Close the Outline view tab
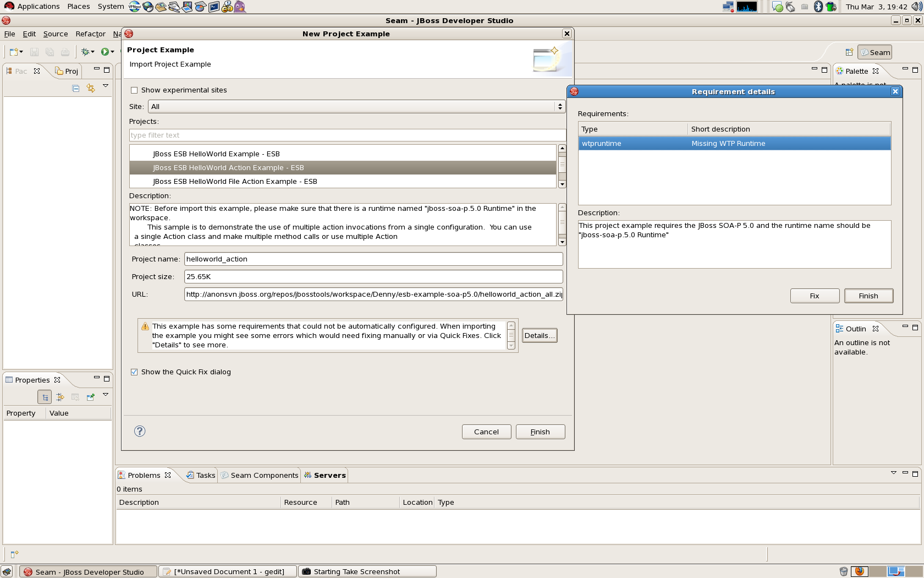 (876, 329)
